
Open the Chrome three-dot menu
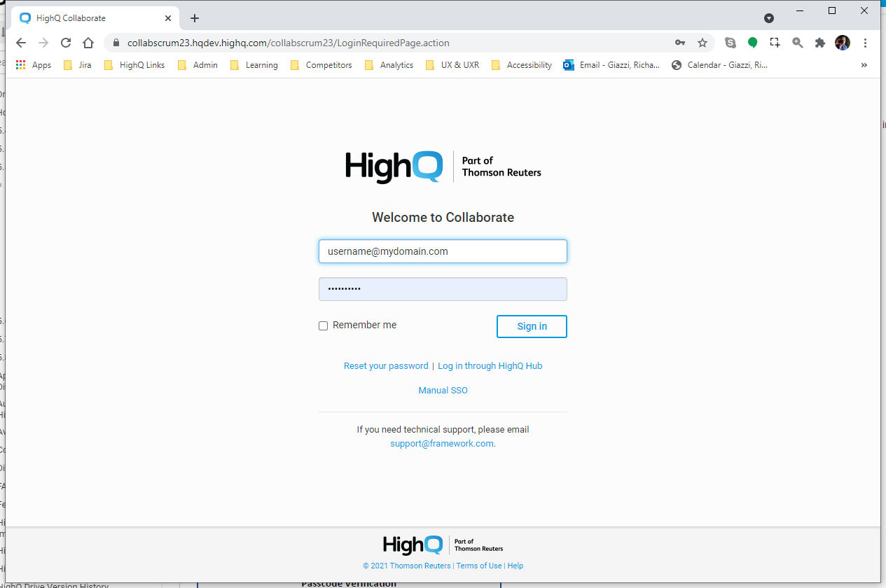click(x=866, y=43)
